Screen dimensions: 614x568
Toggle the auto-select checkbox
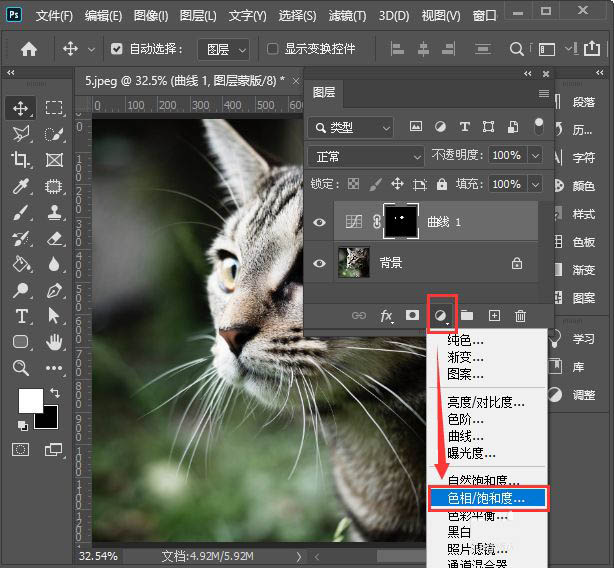point(117,49)
